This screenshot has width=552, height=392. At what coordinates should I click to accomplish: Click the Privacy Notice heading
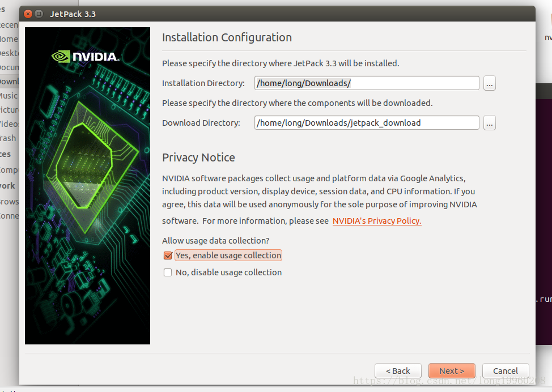click(198, 157)
